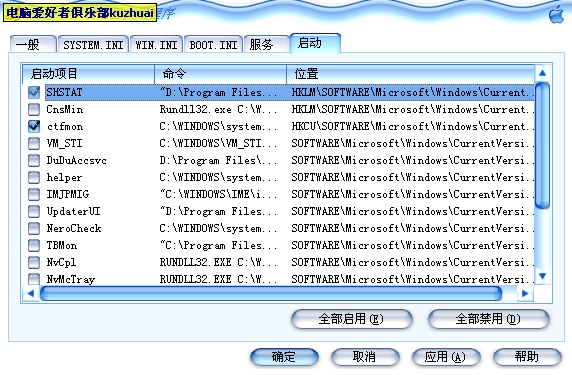Toggle the ctfmon checkbox off
This screenshot has height=375, width=572.
pos(34,126)
